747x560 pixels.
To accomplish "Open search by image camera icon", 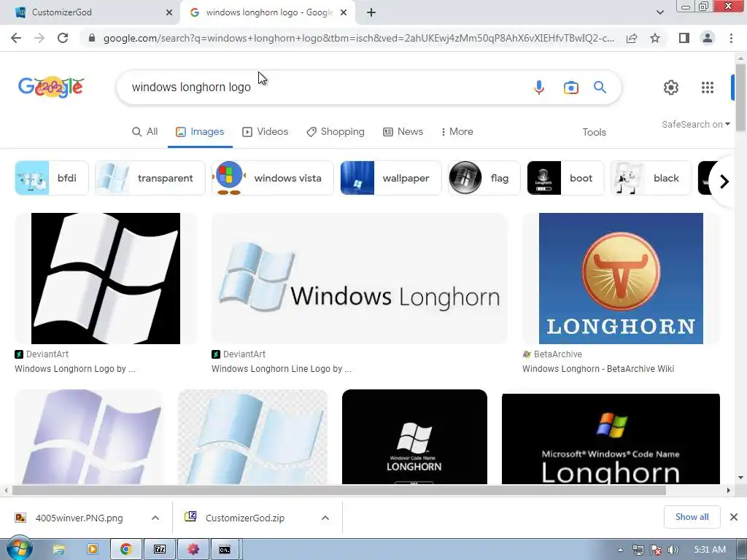I will (x=570, y=87).
